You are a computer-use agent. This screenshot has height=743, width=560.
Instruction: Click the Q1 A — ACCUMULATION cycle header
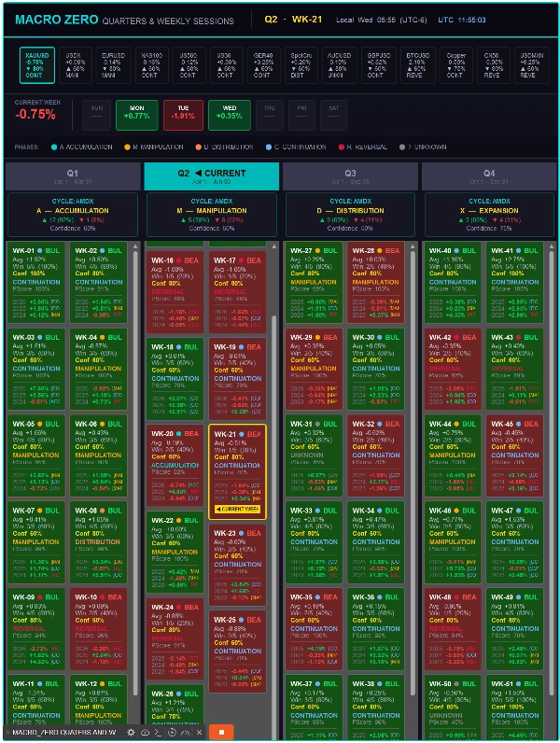click(x=73, y=215)
